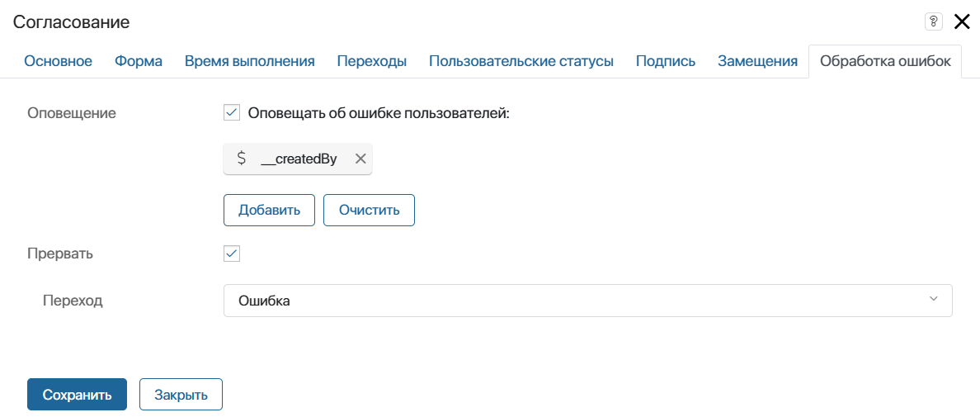Switch to the Подпись tab
The height and width of the screenshot is (417, 980).
666,61
